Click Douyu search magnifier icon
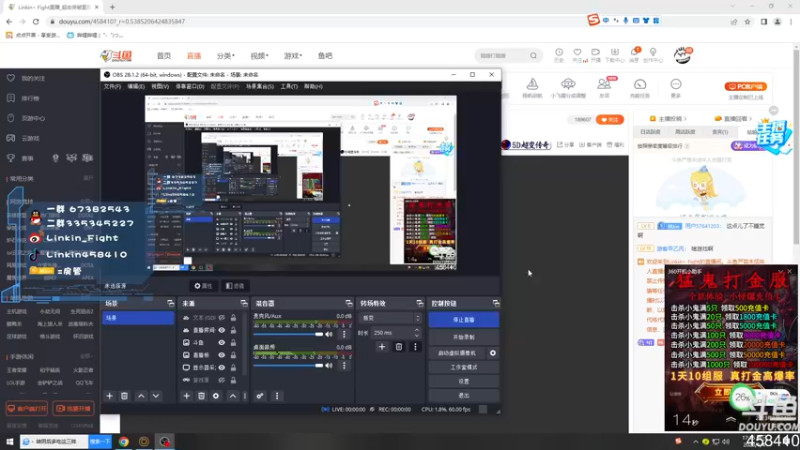Viewport: 800px width, 450px height. click(x=533, y=56)
